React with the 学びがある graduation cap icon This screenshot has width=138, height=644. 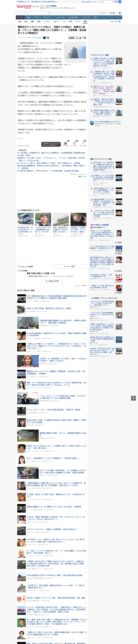(x=66, y=143)
